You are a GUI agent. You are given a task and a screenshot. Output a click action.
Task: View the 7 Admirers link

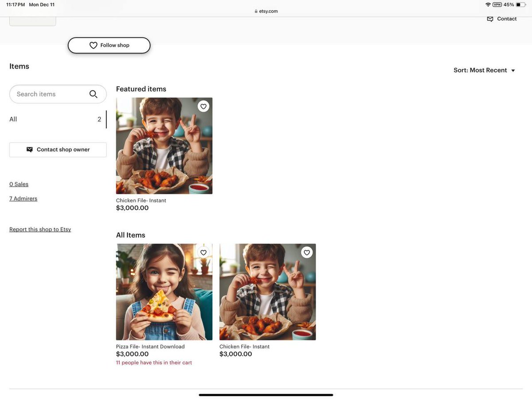point(23,199)
